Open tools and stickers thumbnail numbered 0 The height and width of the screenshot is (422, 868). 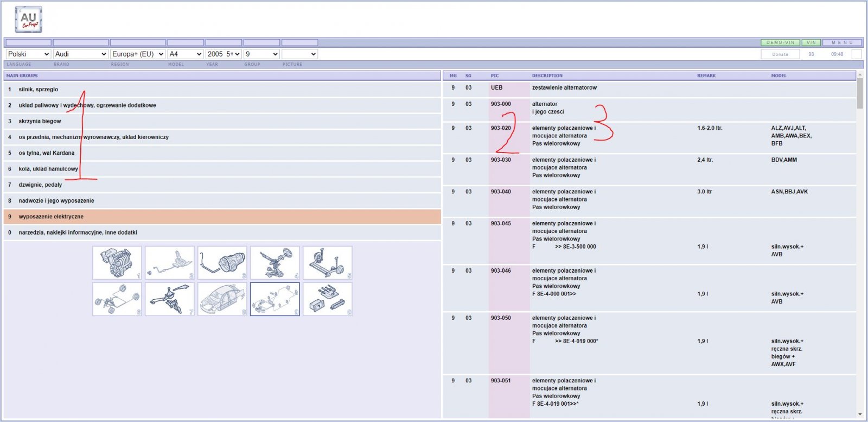(328, 299)
